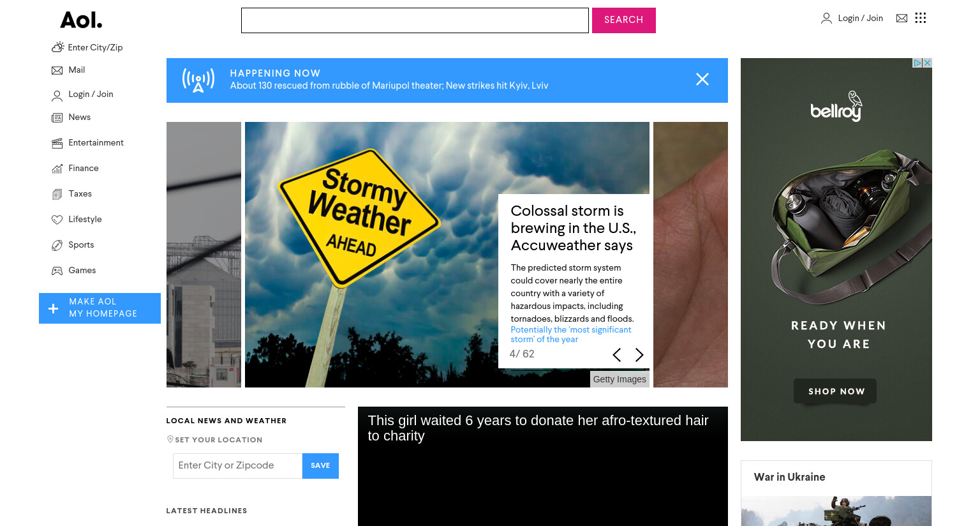980x526 pixels.
Task: Open the weather Enter City/Zip icon
Action: (57, 47)
